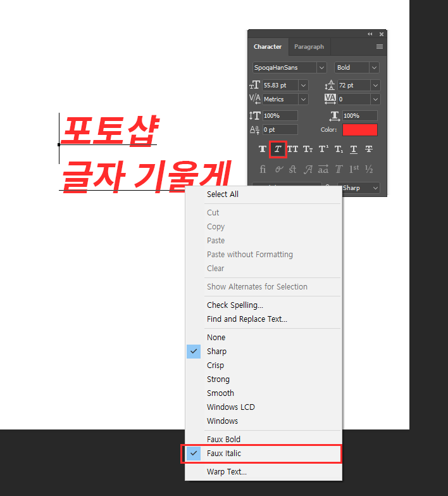The image size is (448, 496).
Task: Close the Character panel
Action: (382, 34)
